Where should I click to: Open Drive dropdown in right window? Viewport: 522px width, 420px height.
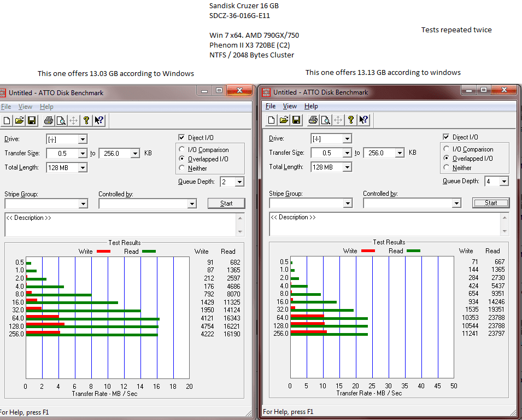pos(347,138)
